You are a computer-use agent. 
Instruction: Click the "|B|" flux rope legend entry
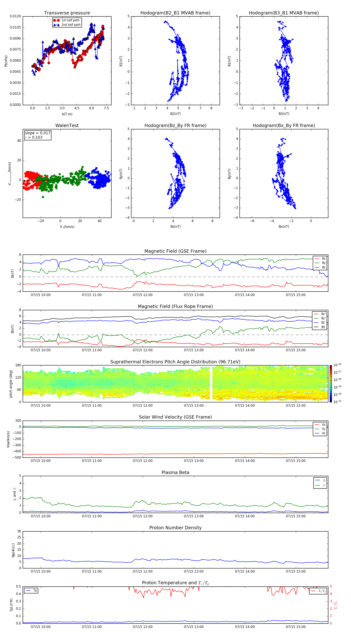pos(320,327)
